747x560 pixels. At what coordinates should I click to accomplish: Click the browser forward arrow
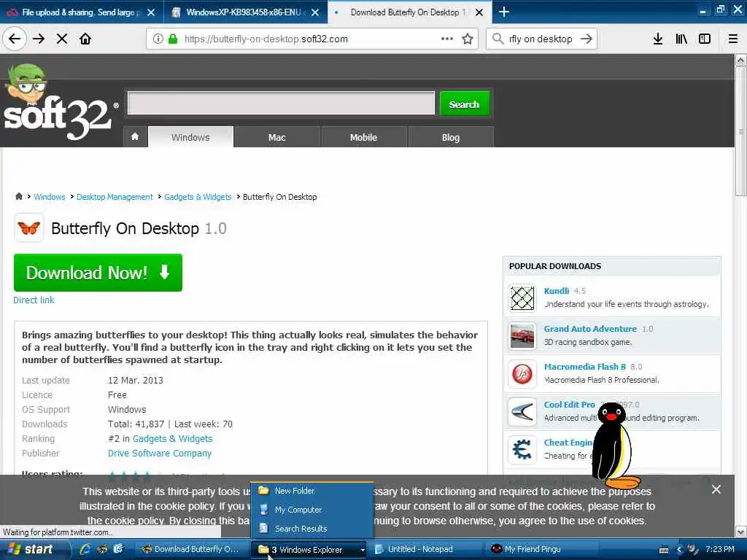click(x=39, y=39)
